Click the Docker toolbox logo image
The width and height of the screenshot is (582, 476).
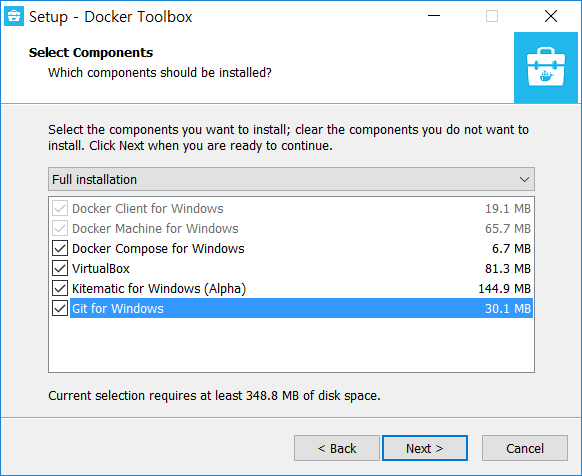click(x=546, y=67)
